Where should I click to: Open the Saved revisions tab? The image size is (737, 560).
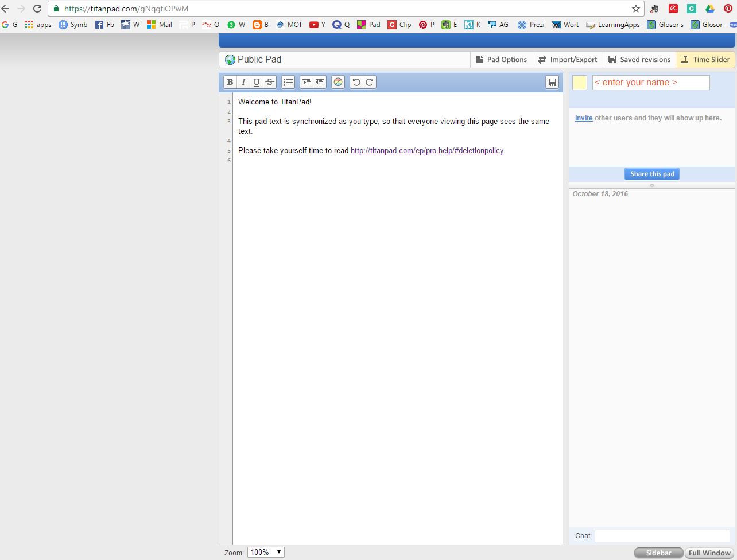639,60
